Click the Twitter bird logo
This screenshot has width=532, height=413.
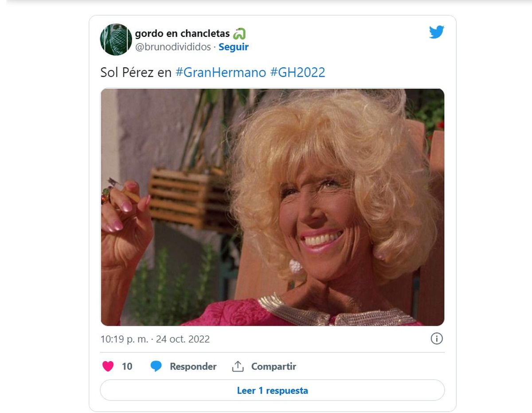click(437, 32)
